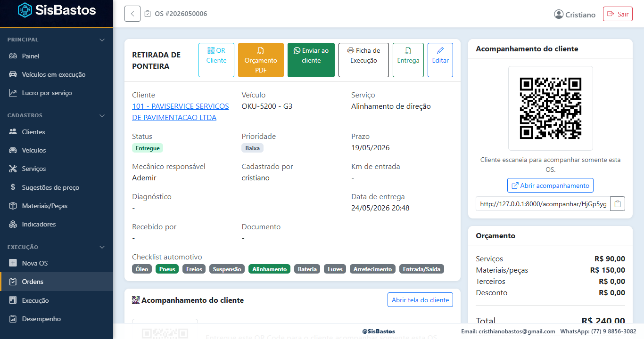This screenshot has width=644, height=339.
Task: Click the Óleo checklist tag
Action: (142, 269)
